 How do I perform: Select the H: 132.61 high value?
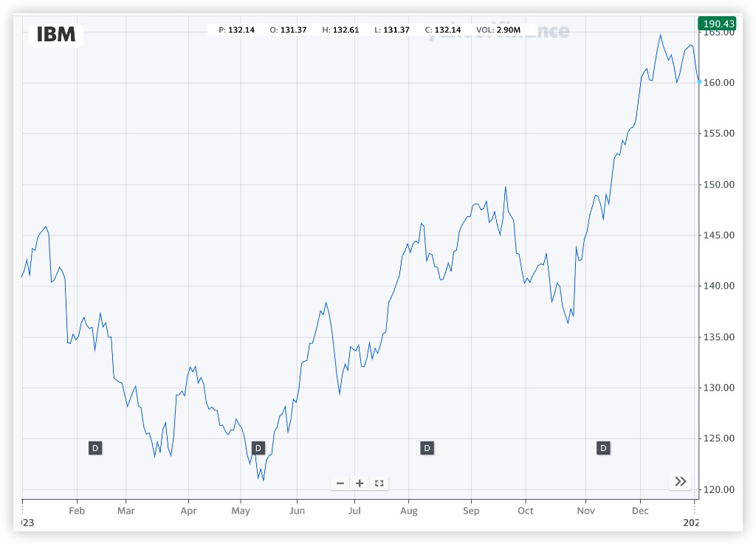point(340,30)
